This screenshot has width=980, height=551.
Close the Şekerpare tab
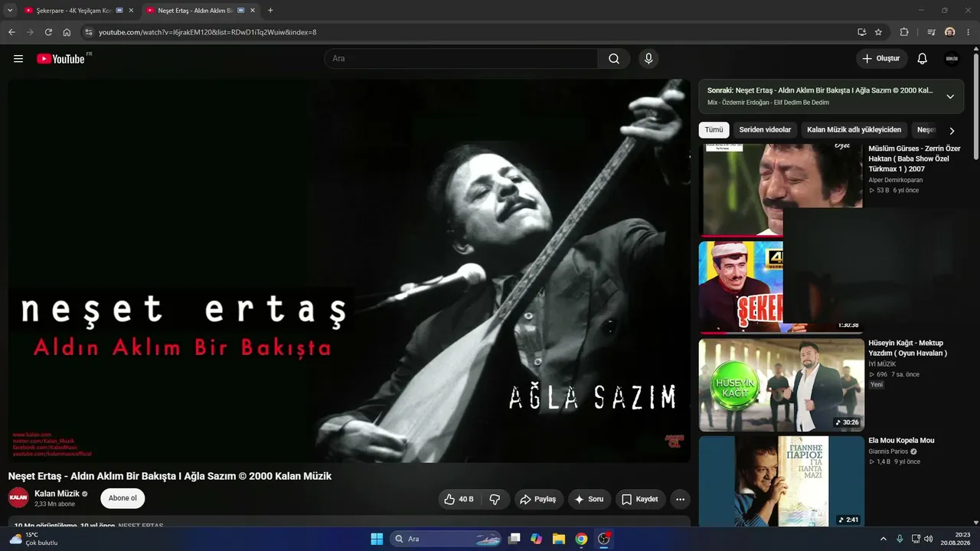tap(131, 11)
